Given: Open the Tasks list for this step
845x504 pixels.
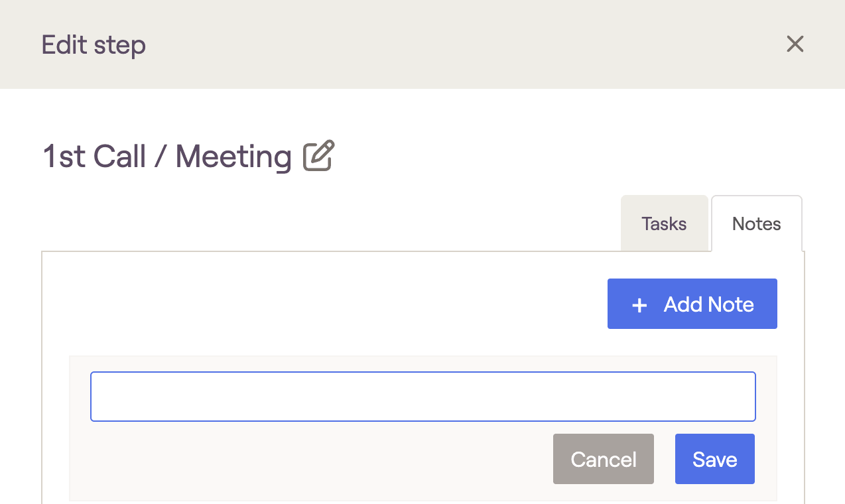Looking at the screenshot, I should pyautogui.click(x=664, y=223).
